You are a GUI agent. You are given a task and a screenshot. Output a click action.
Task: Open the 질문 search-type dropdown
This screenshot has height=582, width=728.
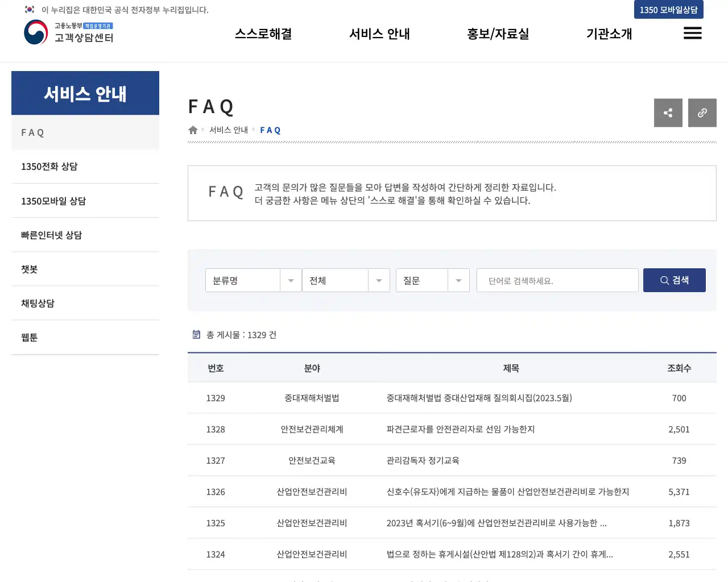pyautogui.click(x=432, y=280)
